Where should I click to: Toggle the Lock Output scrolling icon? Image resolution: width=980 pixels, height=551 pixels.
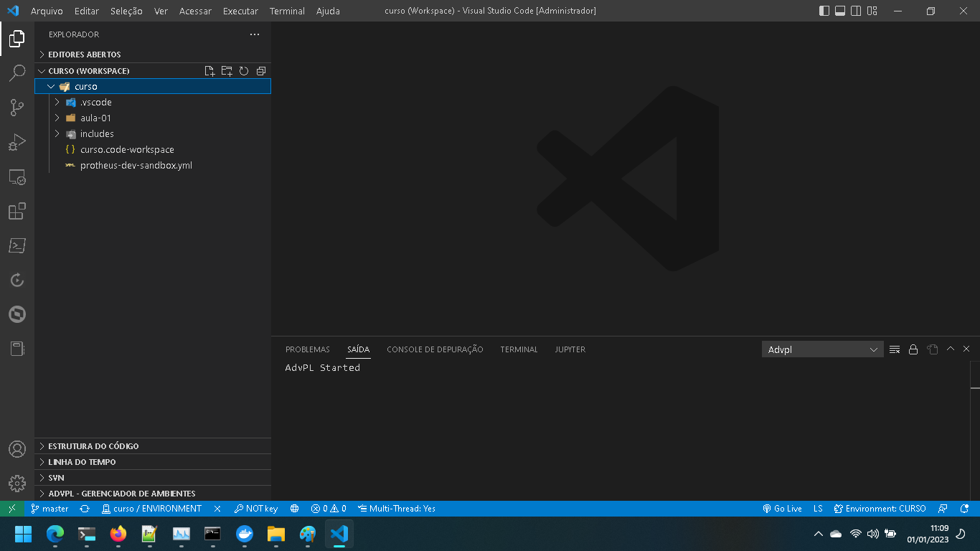tap(913, 349)
